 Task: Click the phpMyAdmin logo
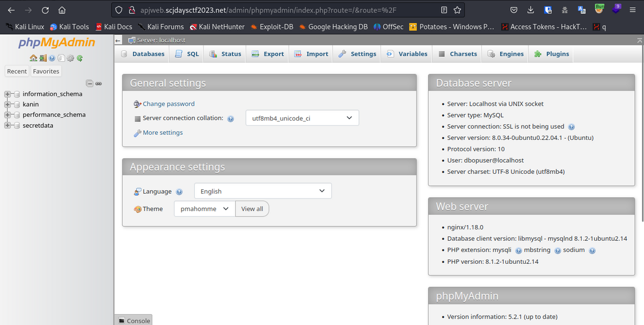click(56, 43)
